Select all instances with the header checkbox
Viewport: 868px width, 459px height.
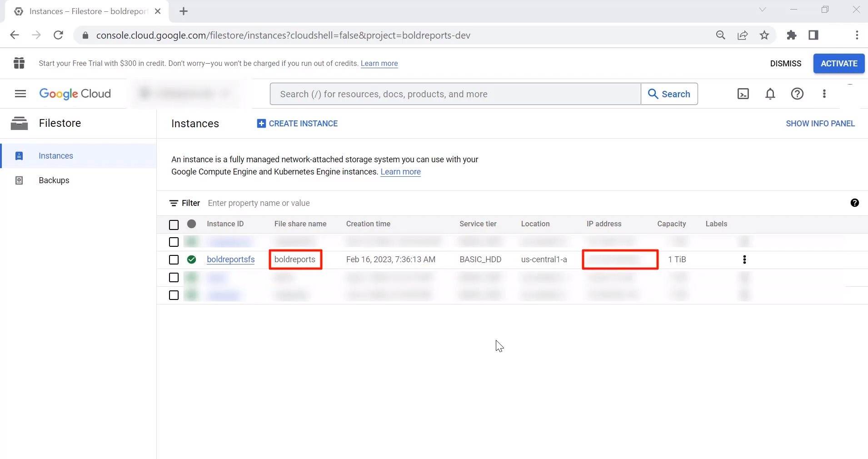[174, 225]
